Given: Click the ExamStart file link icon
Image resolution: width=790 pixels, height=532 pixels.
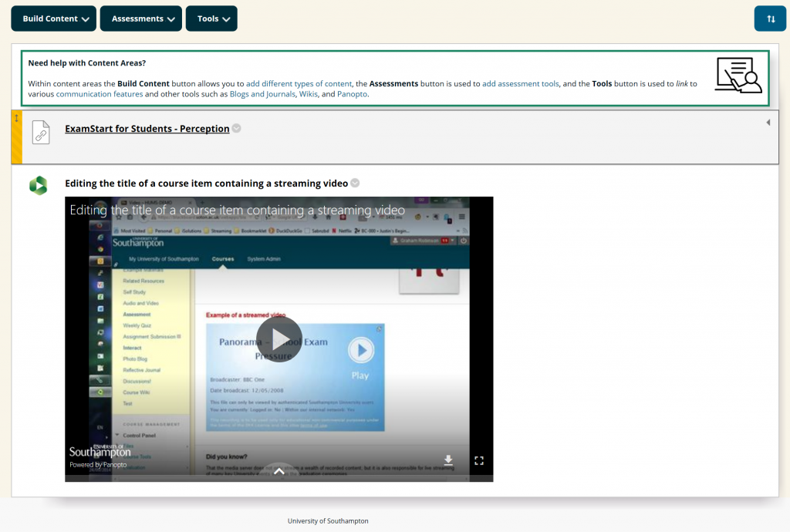Looking at the screenshot, I should 41,133.
